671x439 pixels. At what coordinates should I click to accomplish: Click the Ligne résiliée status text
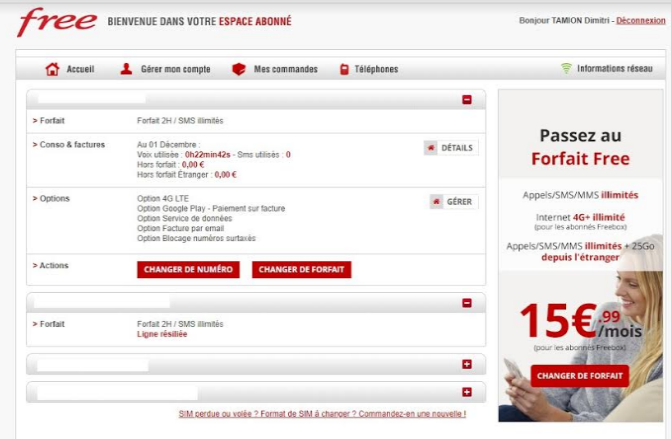tap(162, 334)
